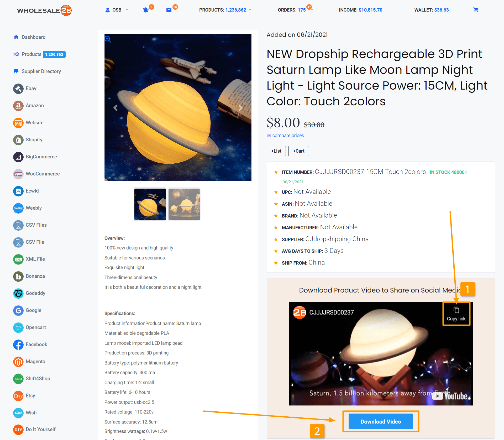This screenshot has height=440, width=504.
Task: Click the Weebly sidebar icon
Action: click(18, 208)
